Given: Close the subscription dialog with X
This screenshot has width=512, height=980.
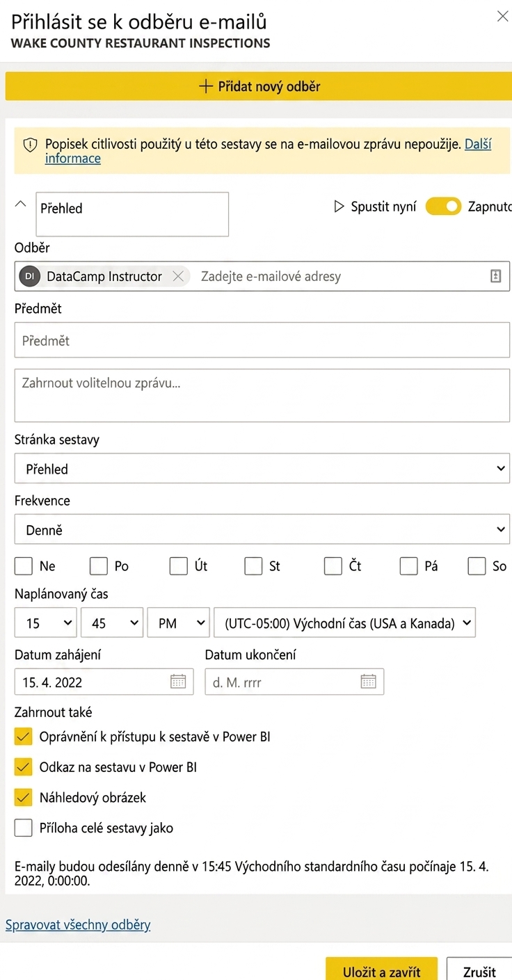Looking at the screenshot, I should [x=502, y=17].
